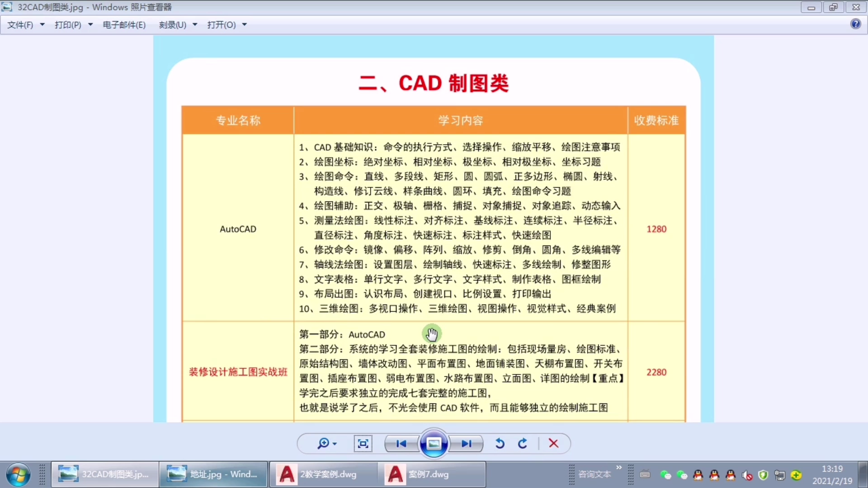Screen dimensions: 868x488
Task: Open the photo viewer help icon
Action: click(855, 24)
